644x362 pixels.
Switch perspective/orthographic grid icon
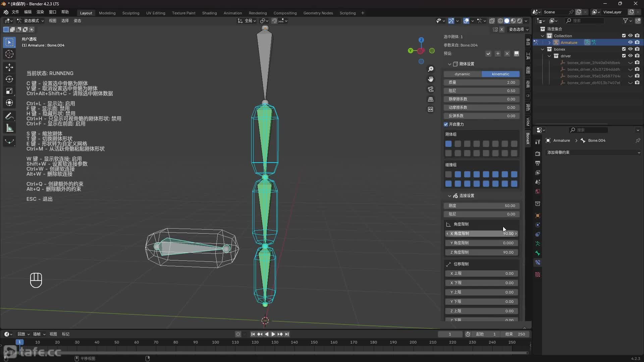click(x=431, y=99)
